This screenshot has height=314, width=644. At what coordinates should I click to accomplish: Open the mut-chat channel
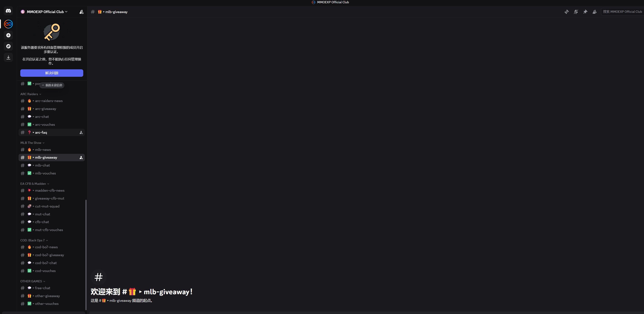point(52,214)
